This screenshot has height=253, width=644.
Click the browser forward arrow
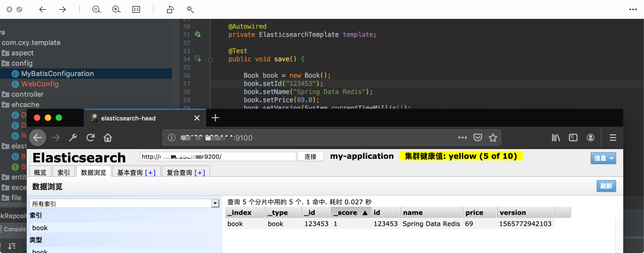tap(55, 137)
